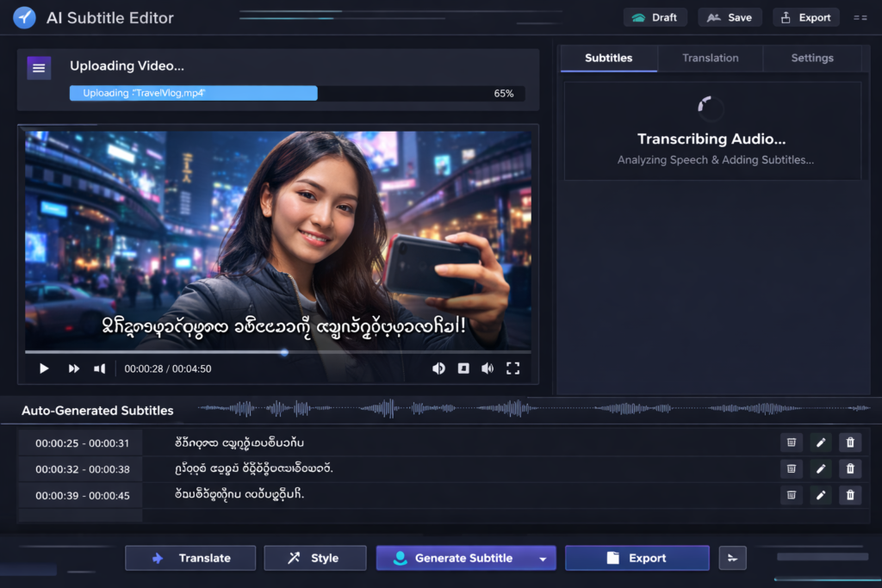Click the Translate button
This screenshot has width=882, height=588.
190,558
